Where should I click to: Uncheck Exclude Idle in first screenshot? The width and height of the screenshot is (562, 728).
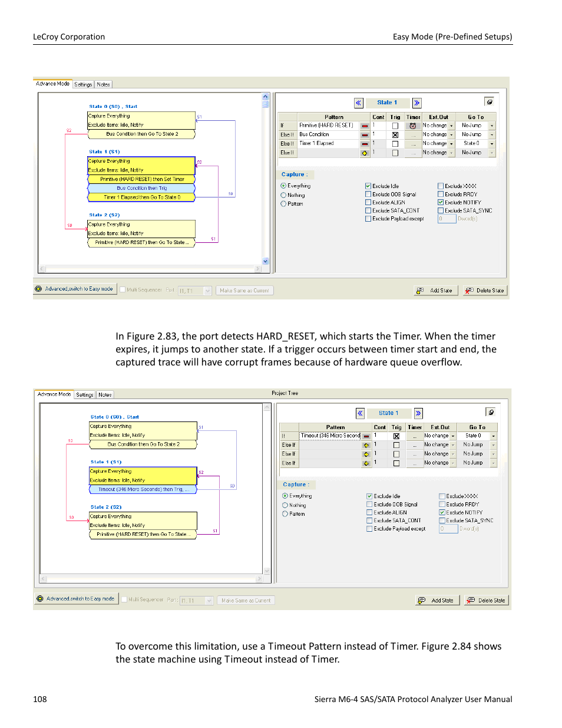click(x=368, y=186)
